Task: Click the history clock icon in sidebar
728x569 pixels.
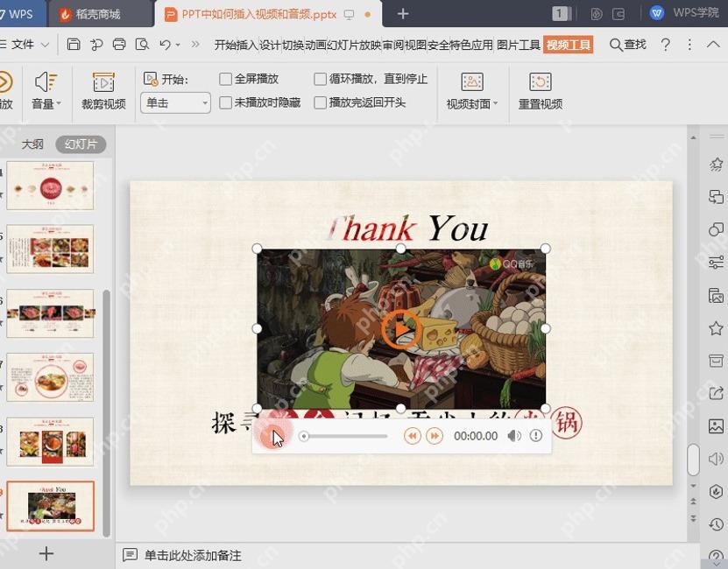Action: (716, 524)
